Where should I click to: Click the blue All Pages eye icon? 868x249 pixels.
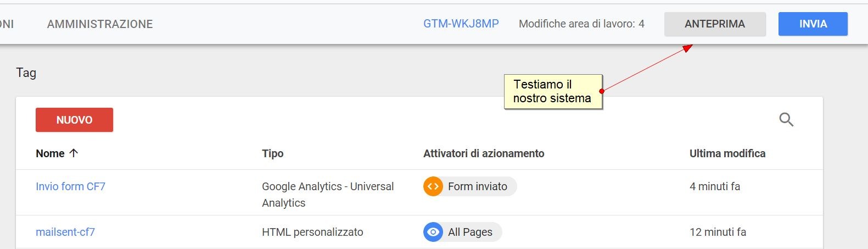[433, 232]
